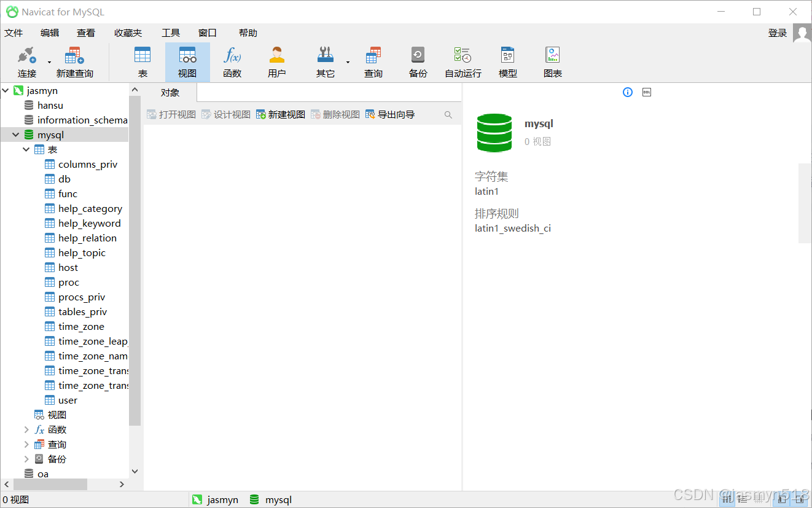The height and width of the screenshot is (508, 812).
Task: Open the 连接 dropdown arrow
Action: coord(49,62)
